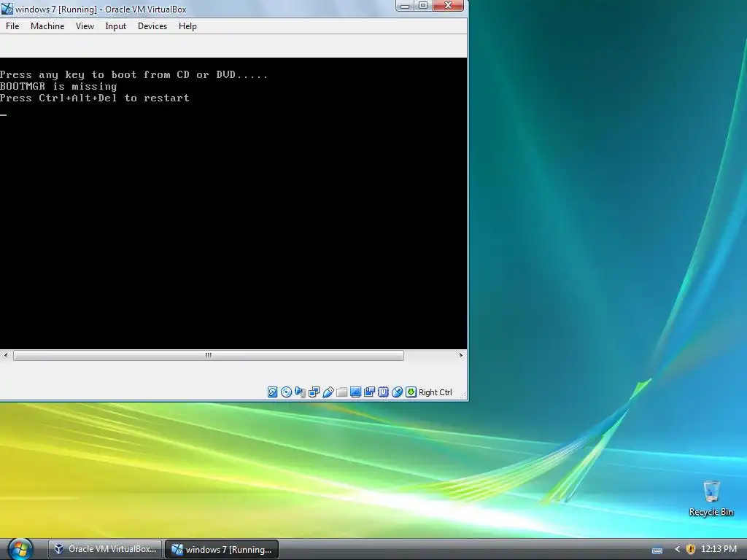Screen dimensions: 747x560
Task: Click the Right Ctrl host key label
Action: coord(435,392)
